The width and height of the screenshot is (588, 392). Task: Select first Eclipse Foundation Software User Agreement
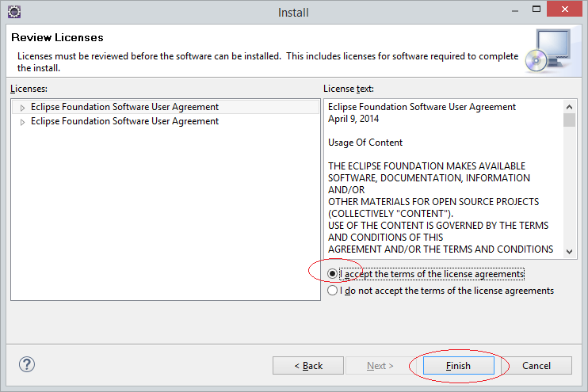pos(124,107)
